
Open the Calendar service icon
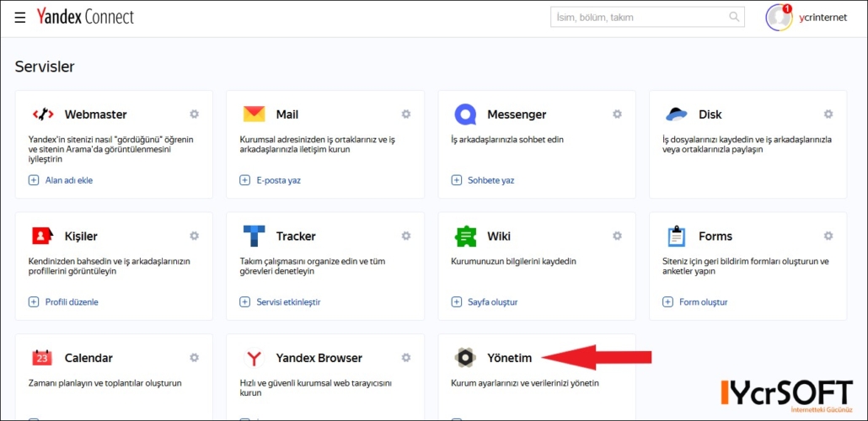click(42, 358)
